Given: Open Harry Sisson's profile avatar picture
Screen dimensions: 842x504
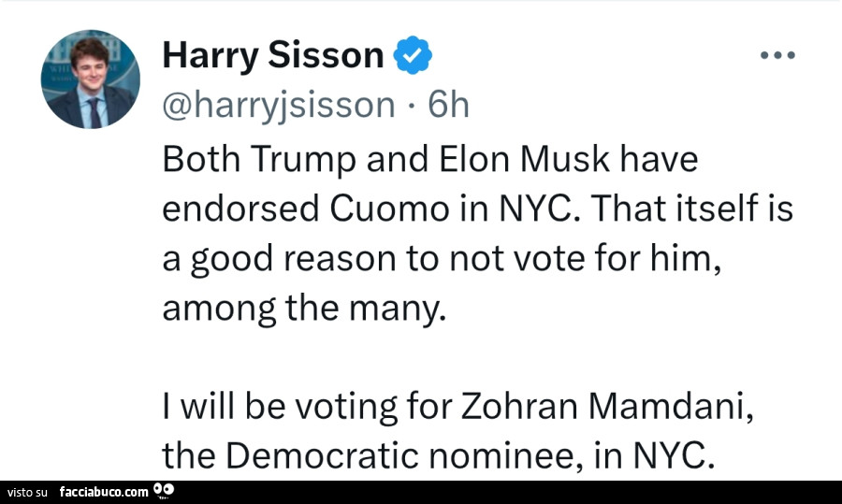Looking at the screenshot, I should coord(90,79).
